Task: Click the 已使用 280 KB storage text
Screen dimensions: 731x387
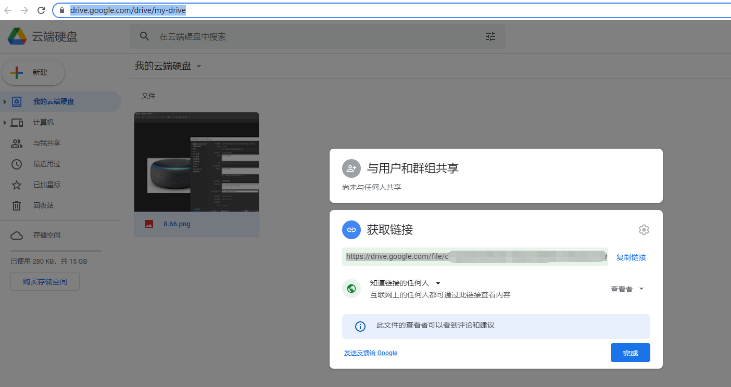Action: (x=49, y=262)
